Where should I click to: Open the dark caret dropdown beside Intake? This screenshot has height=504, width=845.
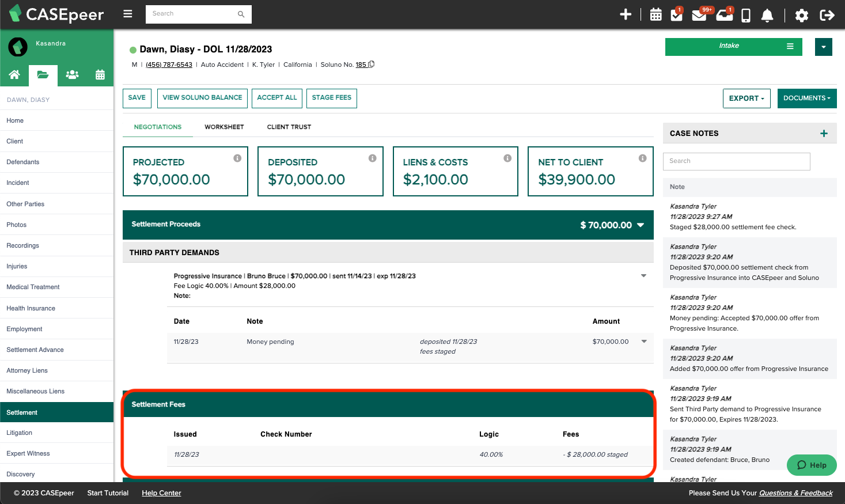(x=824, y=47)
